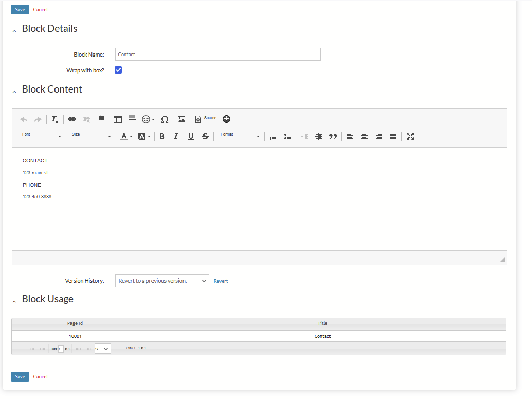The image size is (532, 399).
Task: Click the Revert link
Action: (x=221, y=281)
